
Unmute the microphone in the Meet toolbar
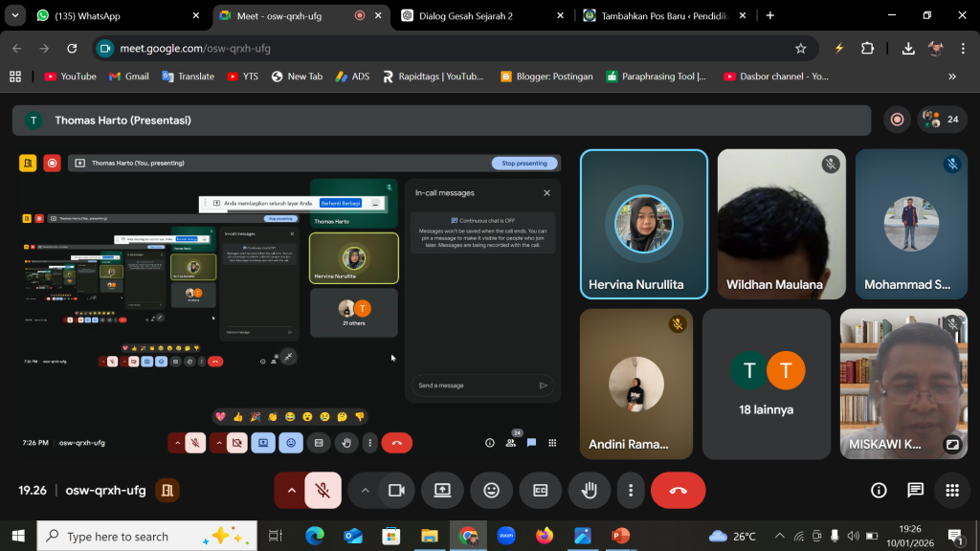pos(323,491)
